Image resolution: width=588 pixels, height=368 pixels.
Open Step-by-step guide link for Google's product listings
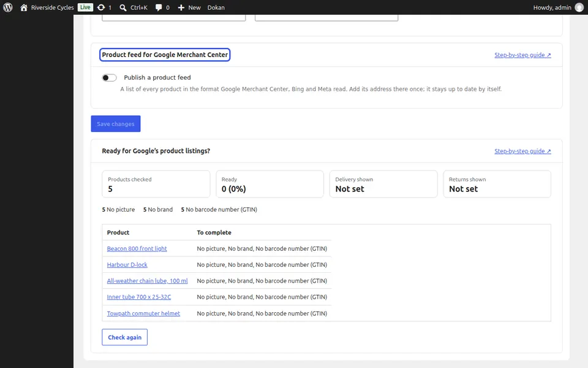pyautogui.click(x=522, y=151)
